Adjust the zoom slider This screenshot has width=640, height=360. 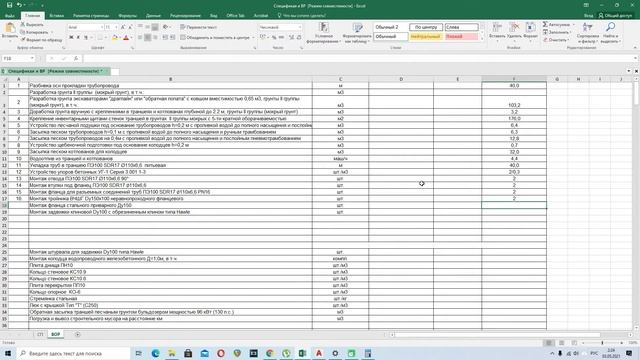[x=602, y=343]
